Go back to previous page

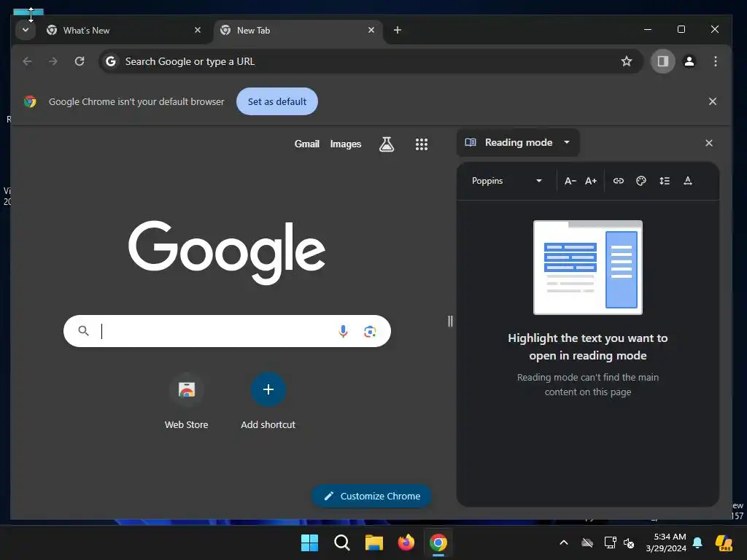click(x=27, y=61)
